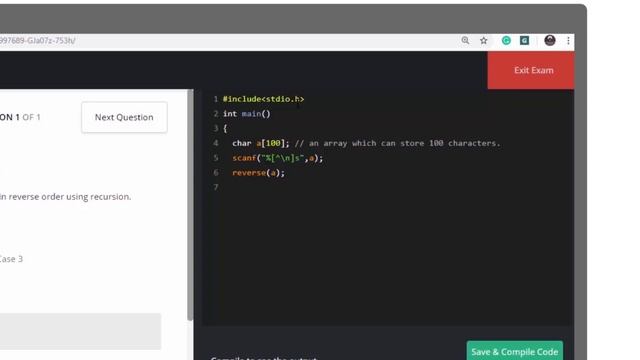The width and height of the screenshot is (640, 360).
Task: Click the red Exit Exam button
Action: (x=531, y=70)
